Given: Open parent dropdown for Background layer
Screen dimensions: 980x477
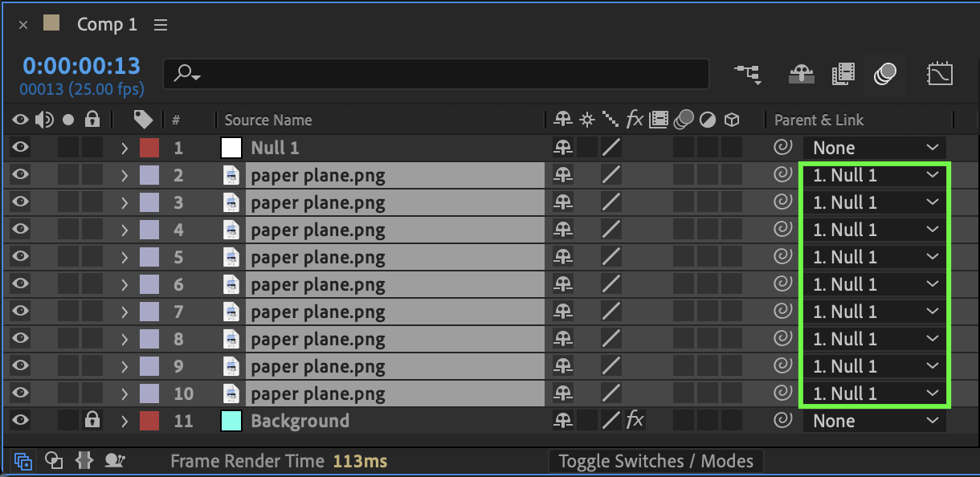Looking at the screenshot, I should tap(875, 421).
